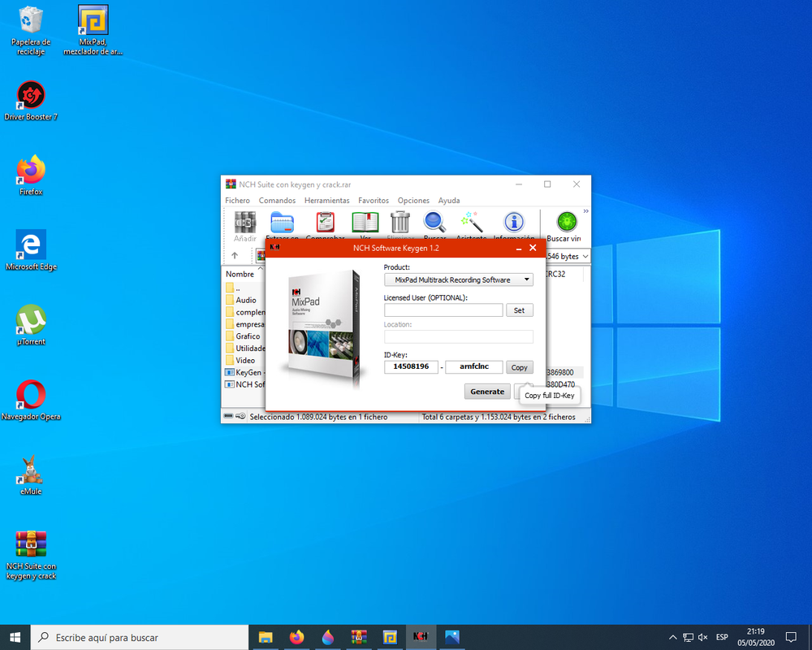Viewport: 812px width, 650px height.
Task: Go up one folder with WinRAR up arrow
Action: coord(235,256)
